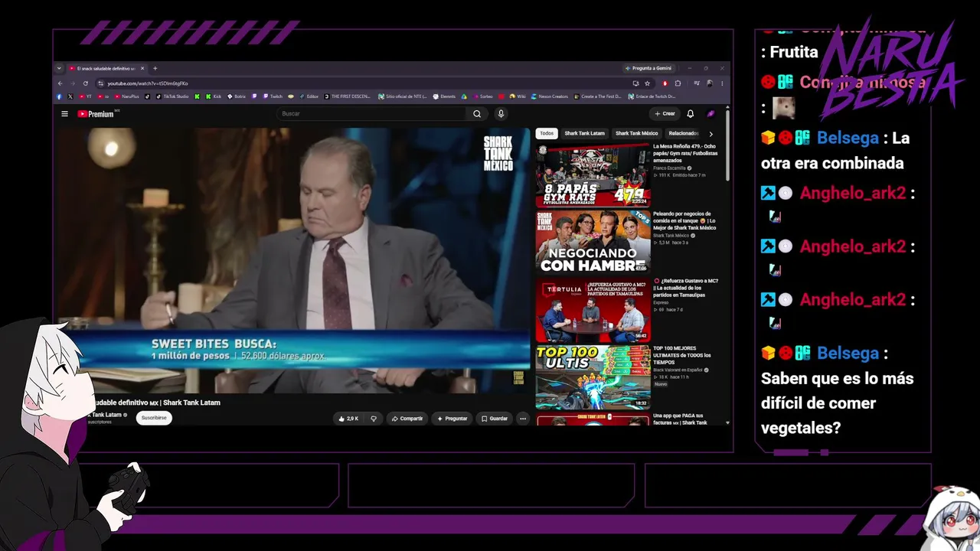
Task: Open Peleando por negocios de comida title
Action: tap(685, 220)
